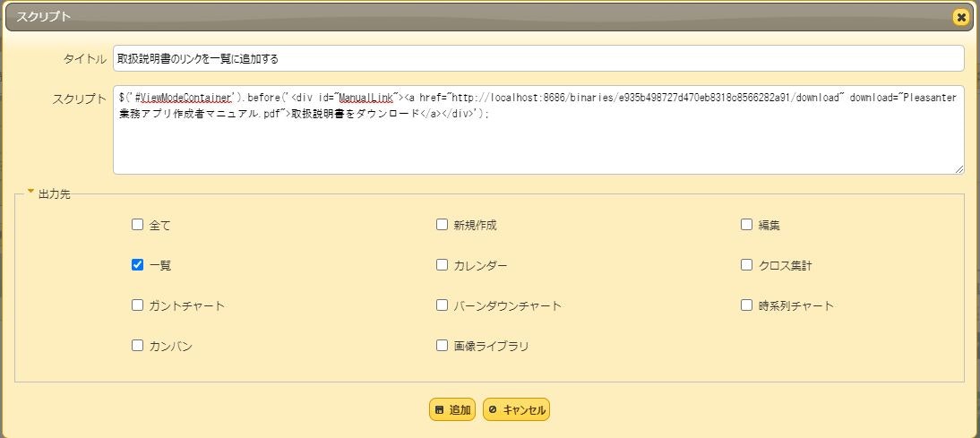Check the 新規作成 checkbox

[442, 225]
